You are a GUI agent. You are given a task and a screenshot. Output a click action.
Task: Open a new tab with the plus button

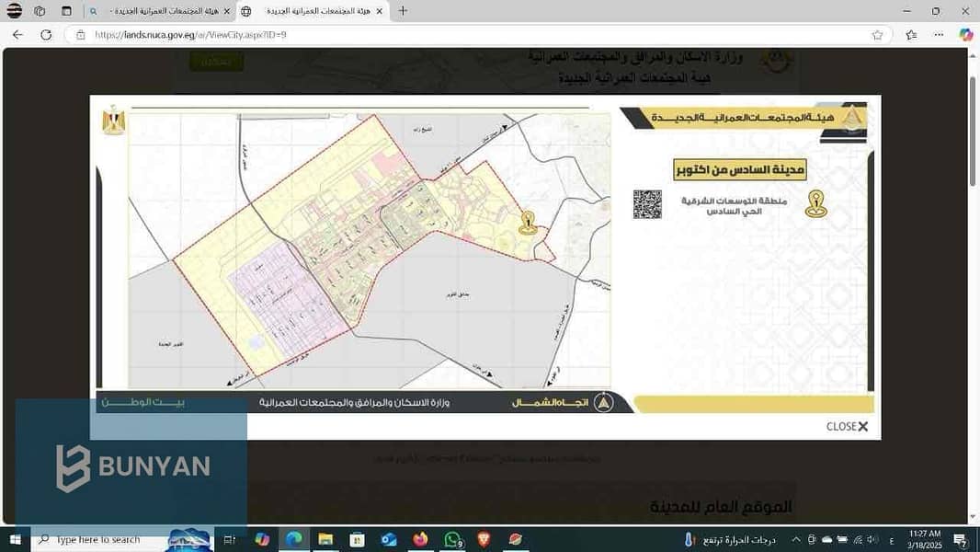pyautogui.click(x=404, y=11)
